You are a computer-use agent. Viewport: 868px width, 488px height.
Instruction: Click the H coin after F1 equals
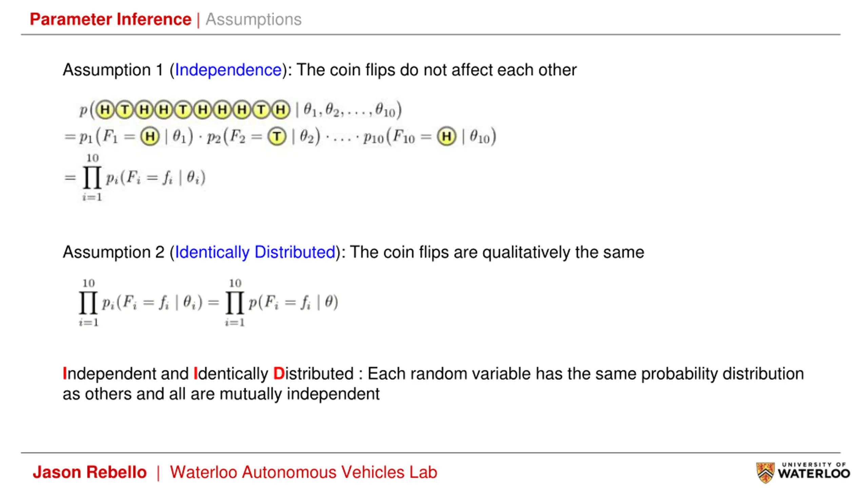[x=150, y=137]
